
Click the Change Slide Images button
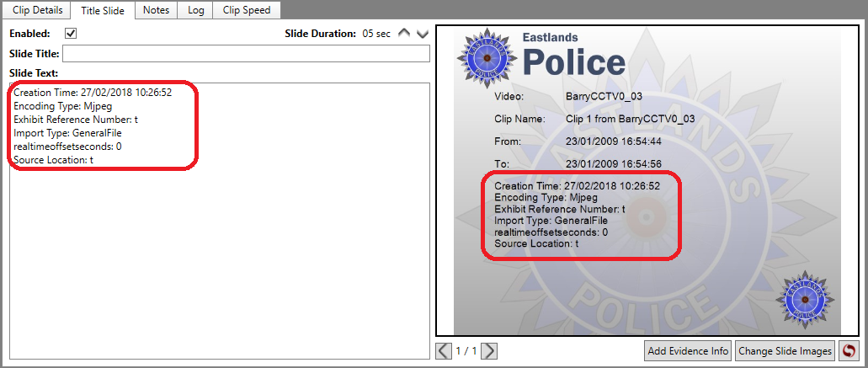coord(785,351)
